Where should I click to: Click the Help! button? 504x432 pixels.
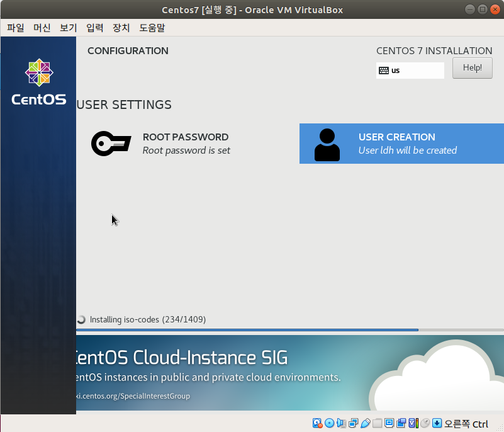click(472, 68)
